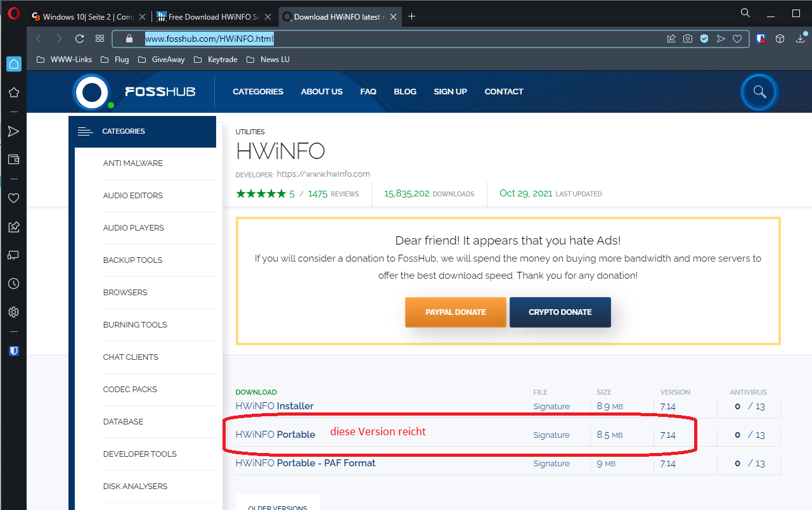The width and height of the screenshot is (812, 510).
Task: Open the 1475 reviews link
Action: [333, 194]
